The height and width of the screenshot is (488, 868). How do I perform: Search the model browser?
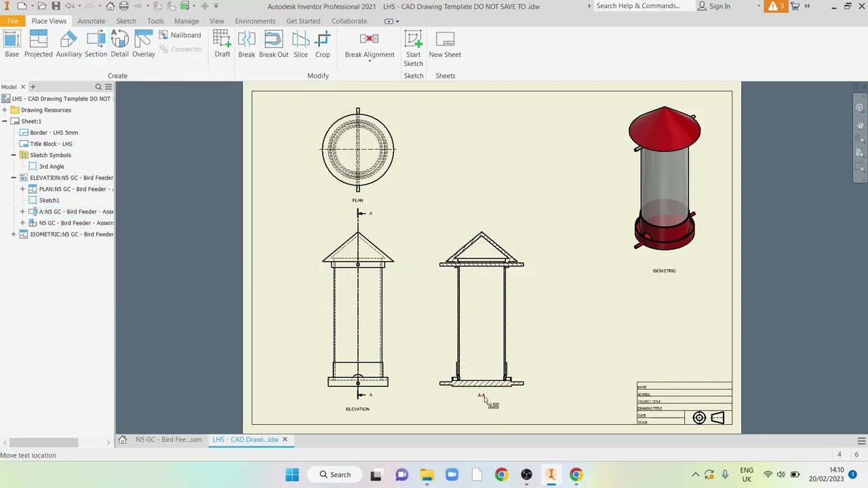tap(98, 87)
